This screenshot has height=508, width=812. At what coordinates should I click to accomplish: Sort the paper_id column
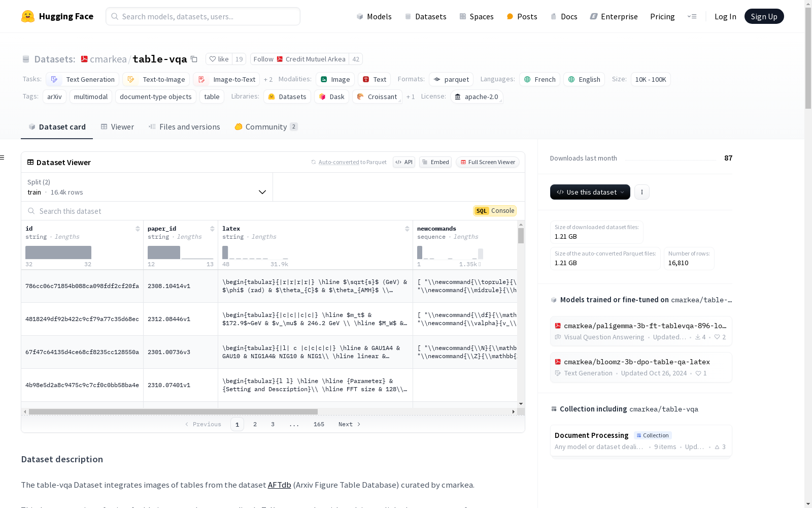click(212, 229)
